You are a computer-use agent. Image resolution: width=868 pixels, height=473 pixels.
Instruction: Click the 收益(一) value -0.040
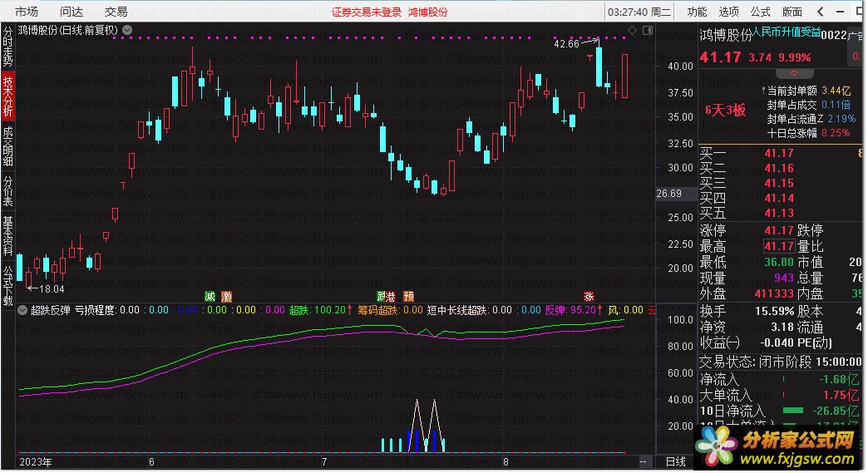(x=777, y=342)
